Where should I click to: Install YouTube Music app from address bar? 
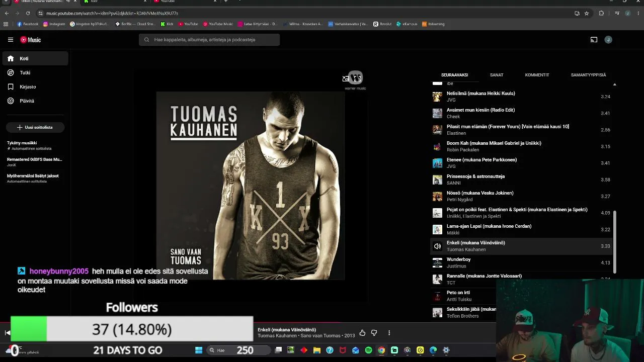click(577, 13)
